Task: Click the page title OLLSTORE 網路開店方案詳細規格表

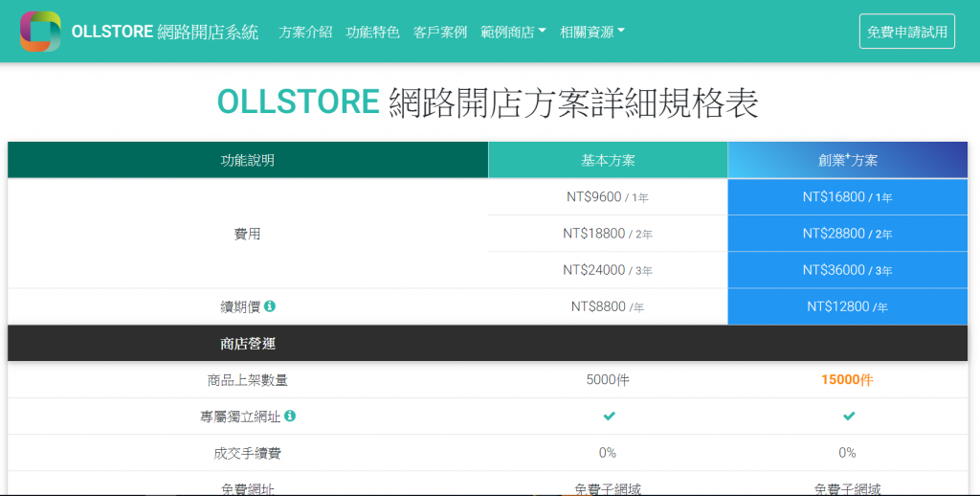Action: coord(488,102)
